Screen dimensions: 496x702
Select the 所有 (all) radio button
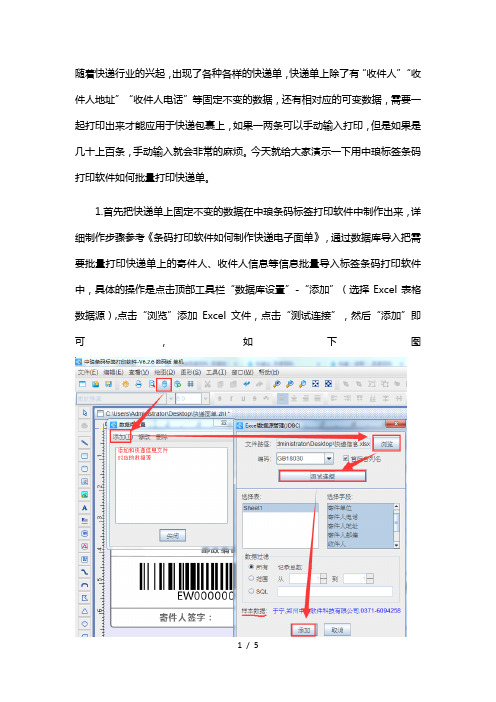click(x=251, y=567)
